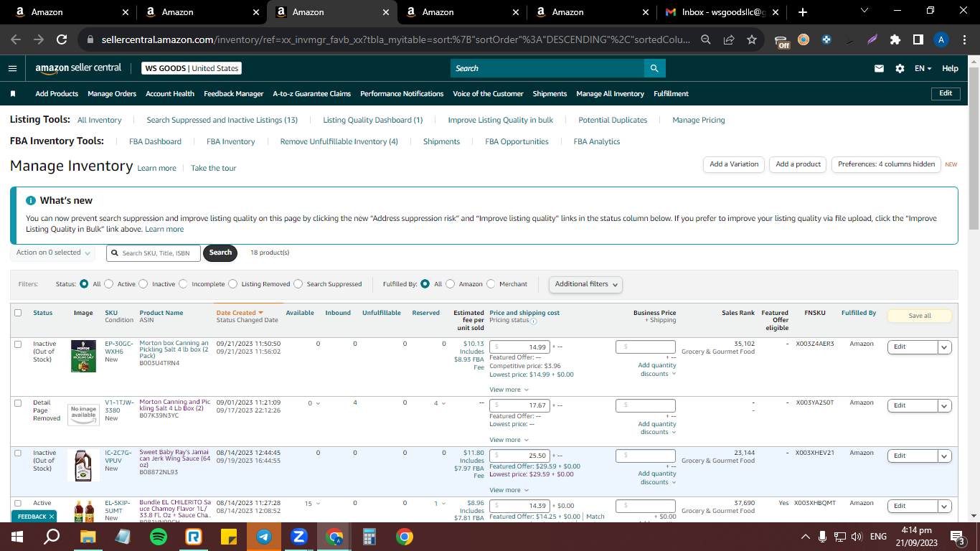This screenshot has height=551, width=980.
Task: Open Telegram from the taskbar
Action: 264,537
